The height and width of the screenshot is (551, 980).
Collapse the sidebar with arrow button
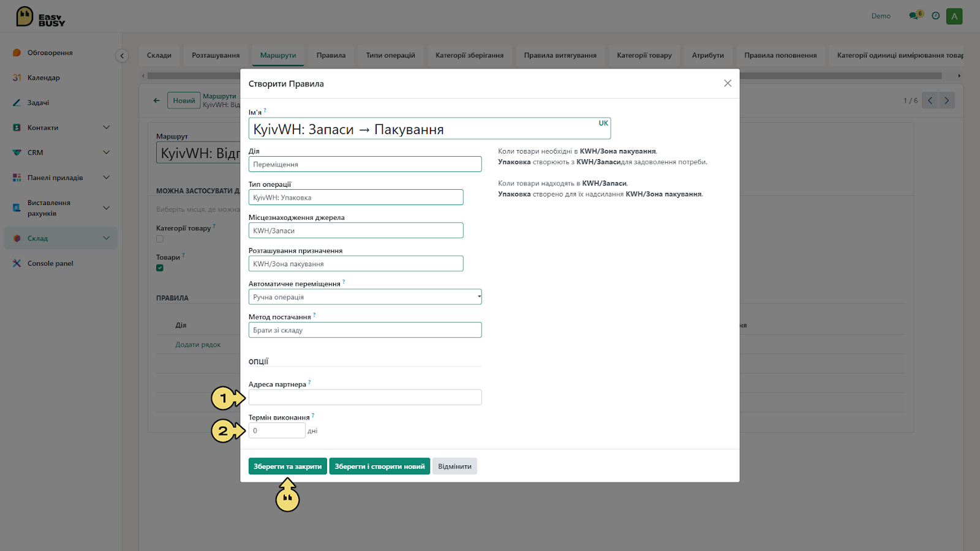(x=122, y=56)
